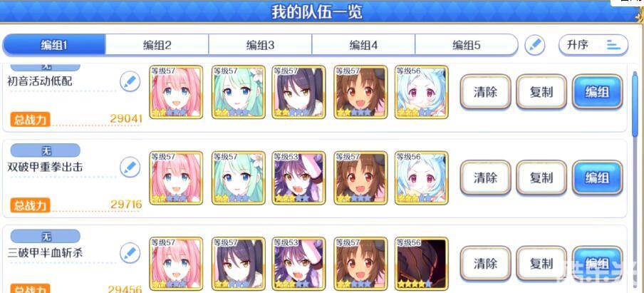Select blue-haired level 56 character in first team
Screen dimensions: 644x293
pos(422,92)
